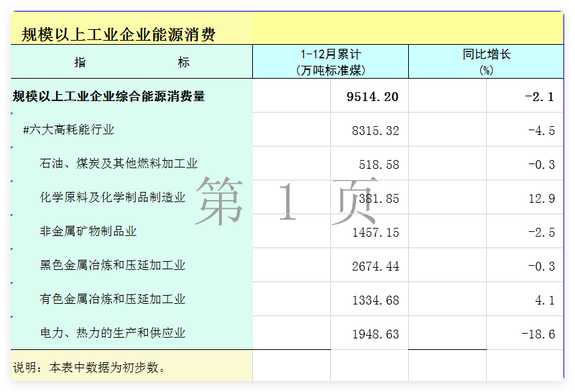Click the value cell 8315.32
Viewport: 575px width, 392px height.
[x=375, y=130]
